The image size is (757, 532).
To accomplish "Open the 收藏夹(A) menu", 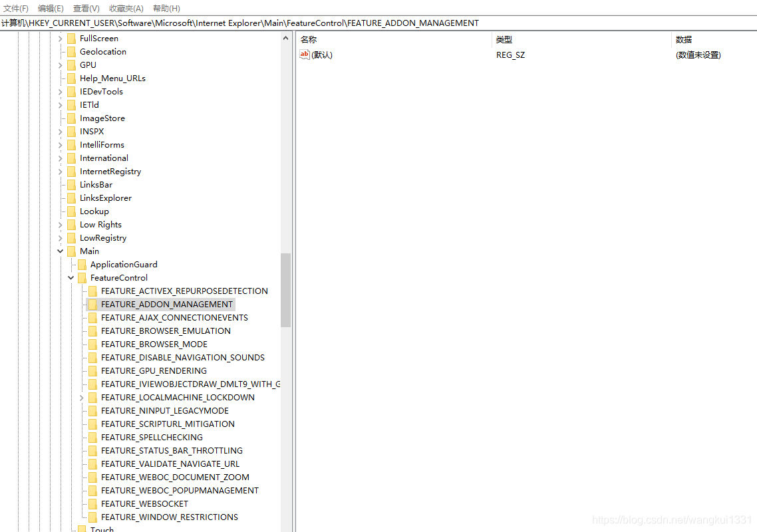I will coord(126,8).
